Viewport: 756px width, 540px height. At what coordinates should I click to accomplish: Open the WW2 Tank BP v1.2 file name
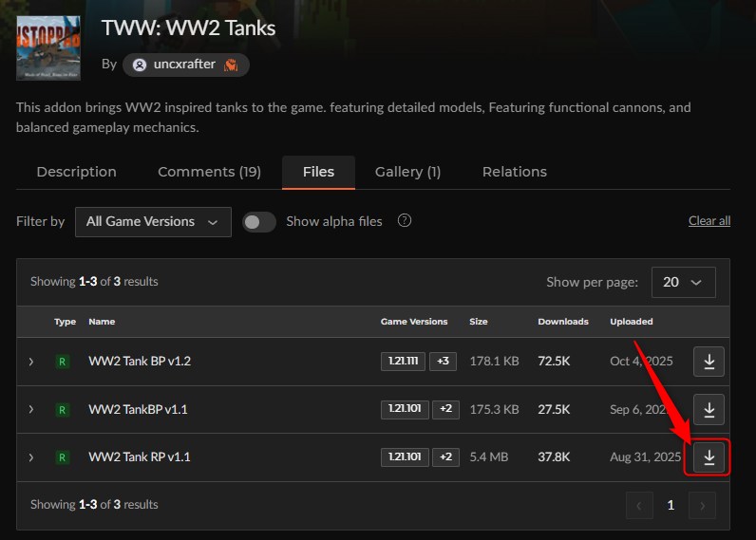pyautogui.click(x=140, y=362)
